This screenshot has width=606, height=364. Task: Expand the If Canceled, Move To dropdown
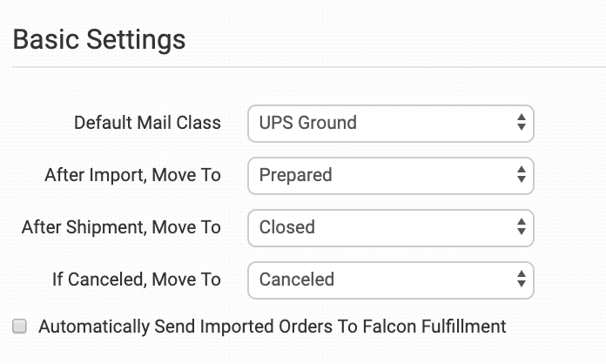pyautogui.click(x=390, y=280)
